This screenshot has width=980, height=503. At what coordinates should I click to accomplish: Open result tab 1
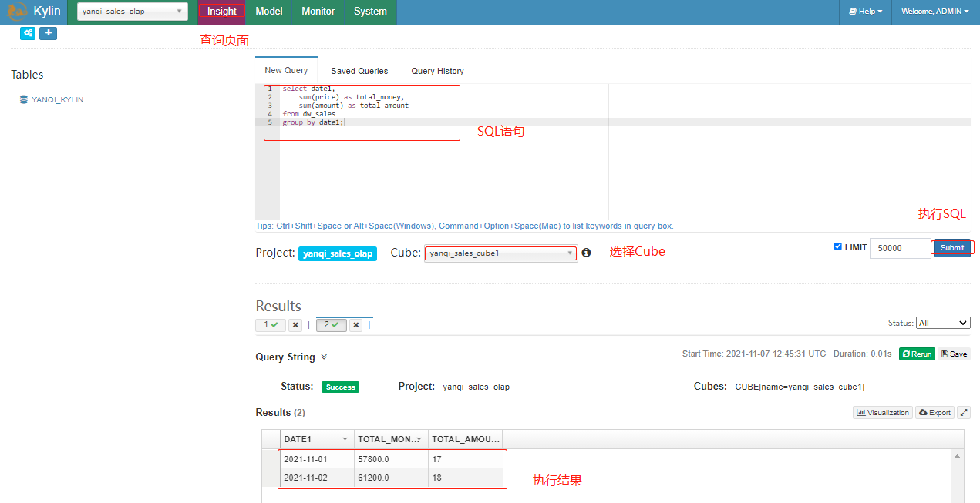point(271,325)
